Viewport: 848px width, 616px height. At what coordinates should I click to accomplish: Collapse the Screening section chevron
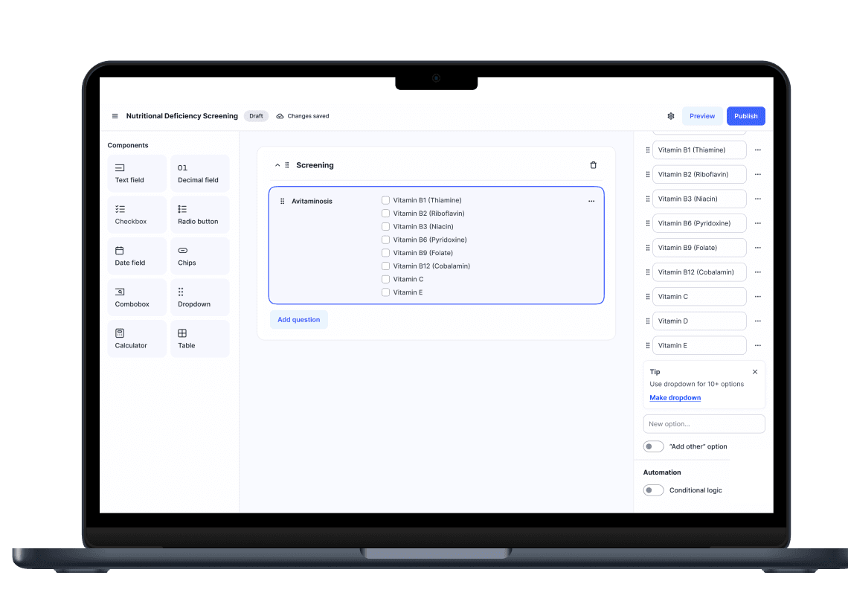coord(277,165)
